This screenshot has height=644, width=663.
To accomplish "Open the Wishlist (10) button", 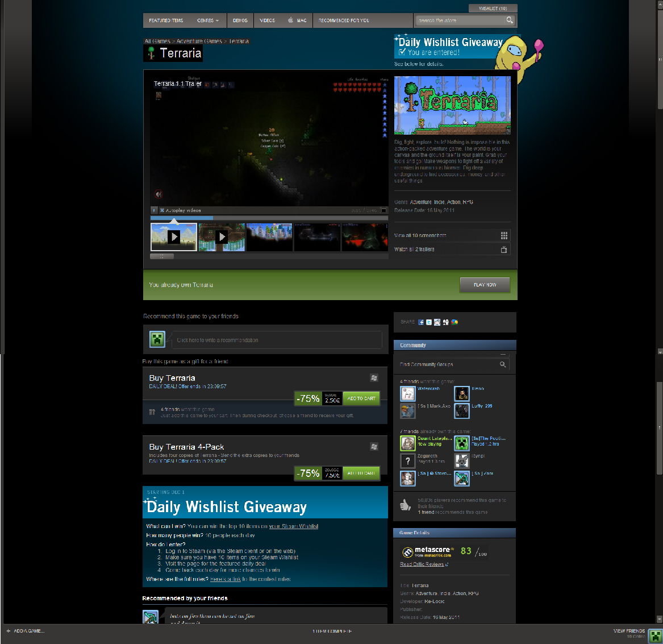I will [x=493, y=9].
